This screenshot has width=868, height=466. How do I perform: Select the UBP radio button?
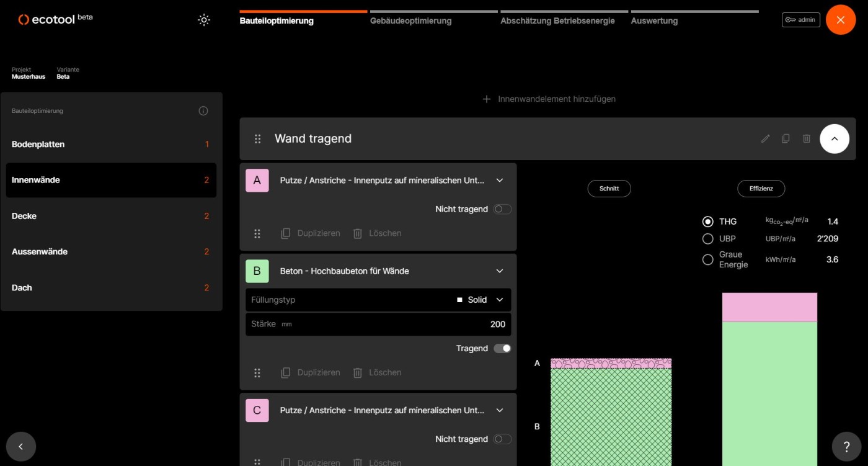[x=707, y=239]
